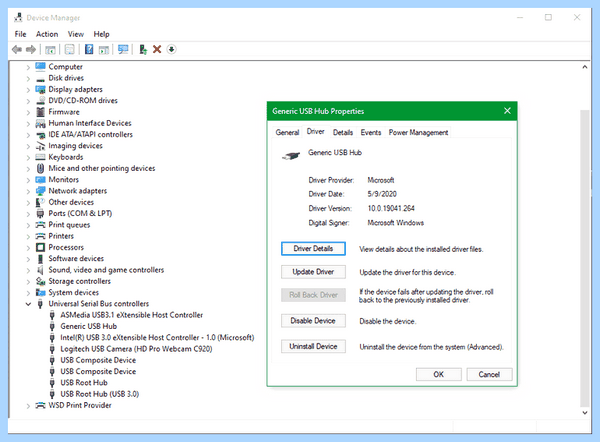Click the Driver Details button
Screen dimensions: 600x442
point(313,249)
